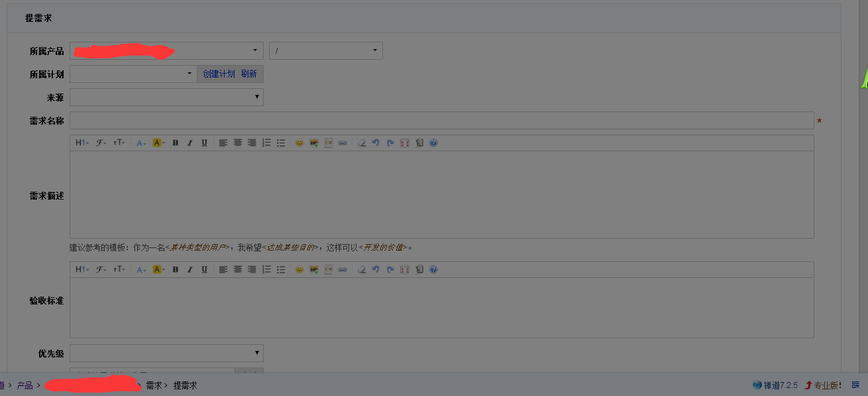Open the 所属产品 product dropdown
The image size is (868, 396).
[x=166, y=50]
